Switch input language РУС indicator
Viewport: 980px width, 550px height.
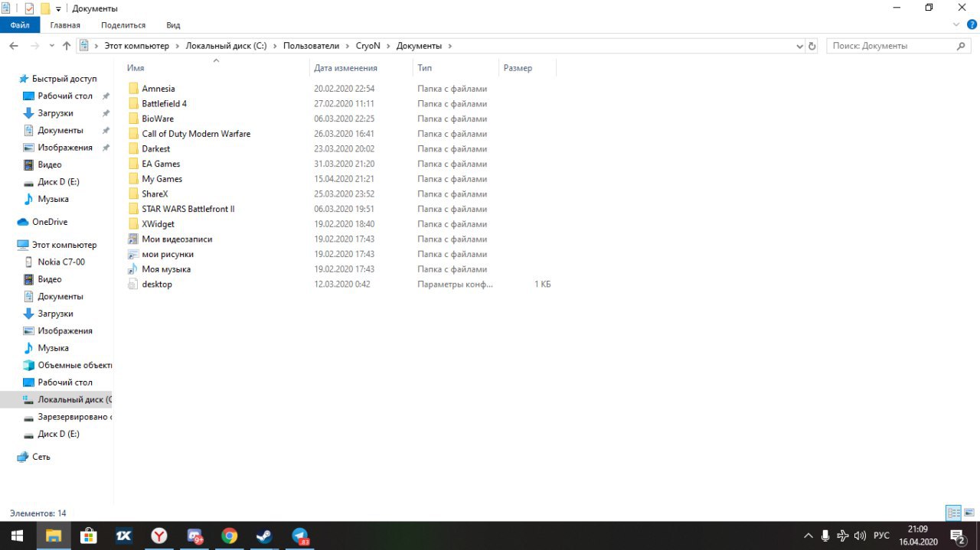tap(882, 535)
